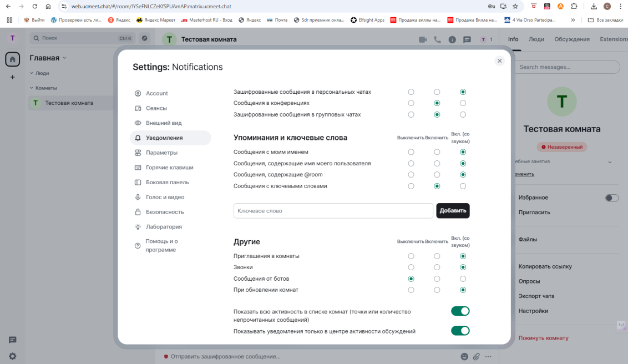The image size is (628, 364).
Task: Open the explore compass icon near search
Action: point(144,38)
